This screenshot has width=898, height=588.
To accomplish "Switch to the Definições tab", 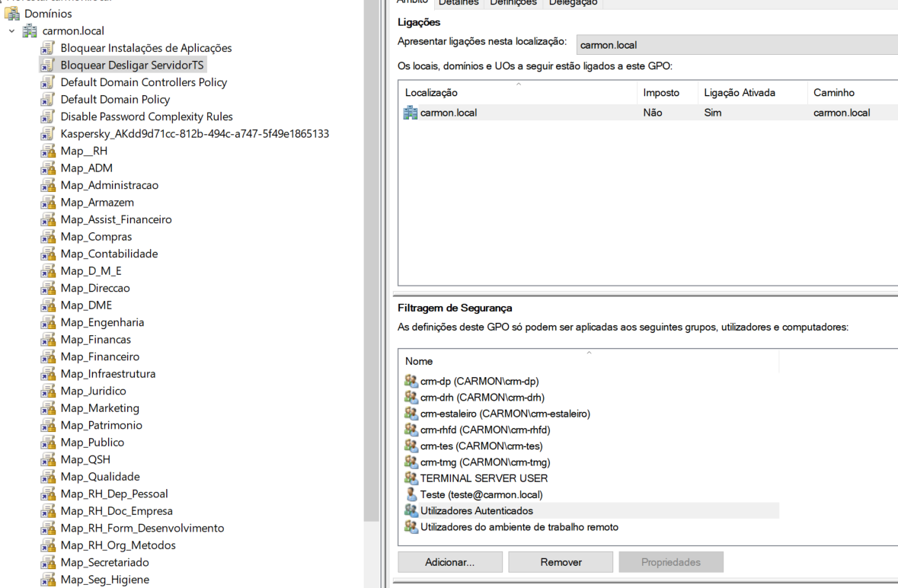I will tap(513, 3).
